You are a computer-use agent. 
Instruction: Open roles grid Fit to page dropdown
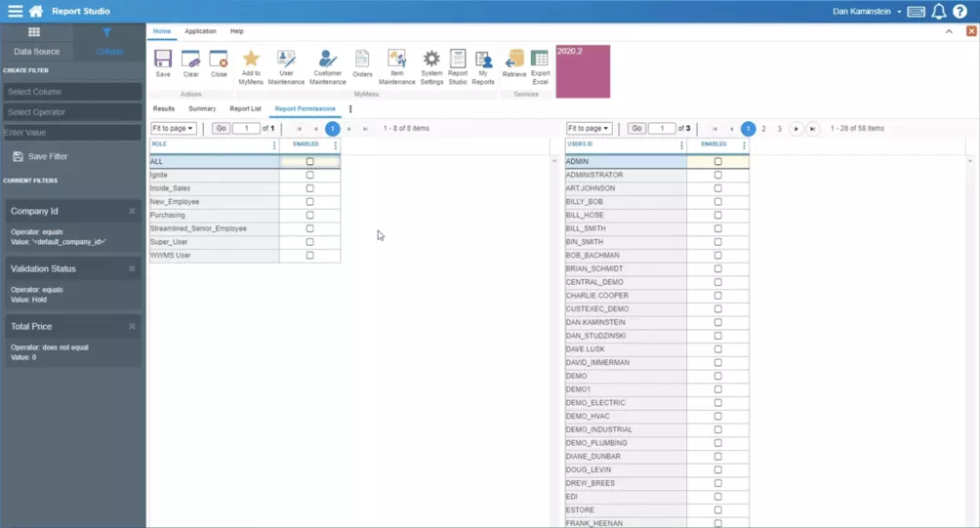[x=173, y=128]
